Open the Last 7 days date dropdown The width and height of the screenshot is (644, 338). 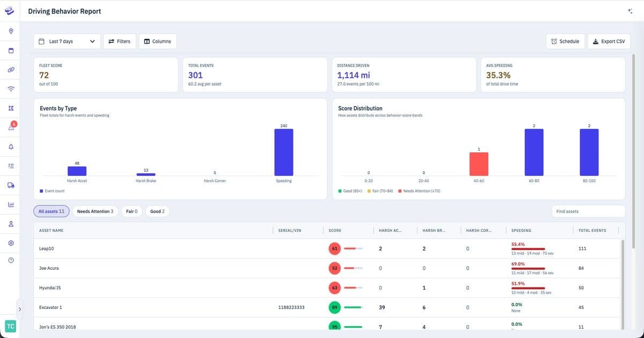pyautogui.click(x=67, y=41)
